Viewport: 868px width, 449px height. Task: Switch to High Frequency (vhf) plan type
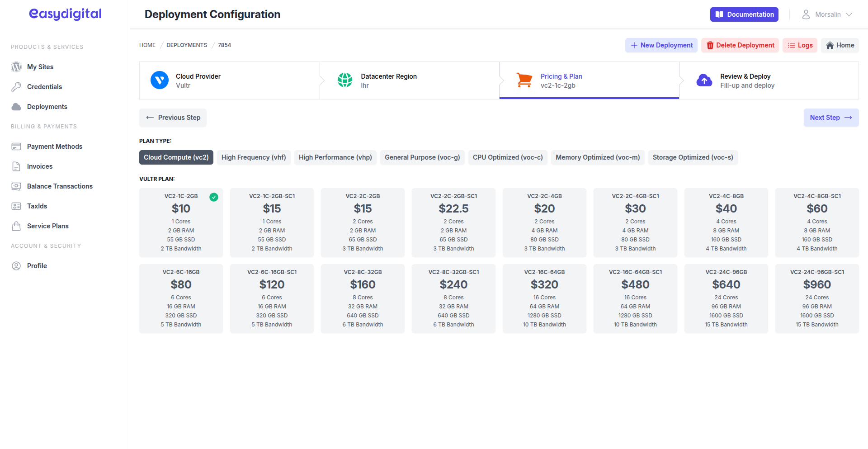pos(254,157)
